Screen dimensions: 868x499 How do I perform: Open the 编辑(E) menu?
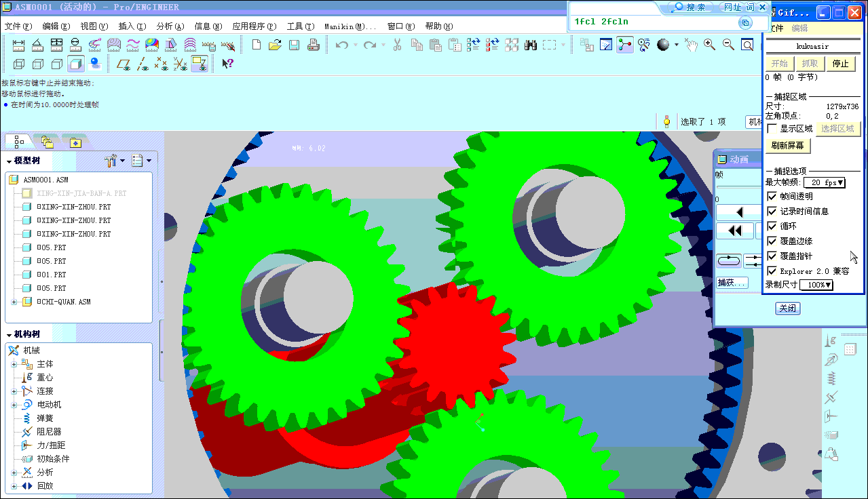coord(56,26)
